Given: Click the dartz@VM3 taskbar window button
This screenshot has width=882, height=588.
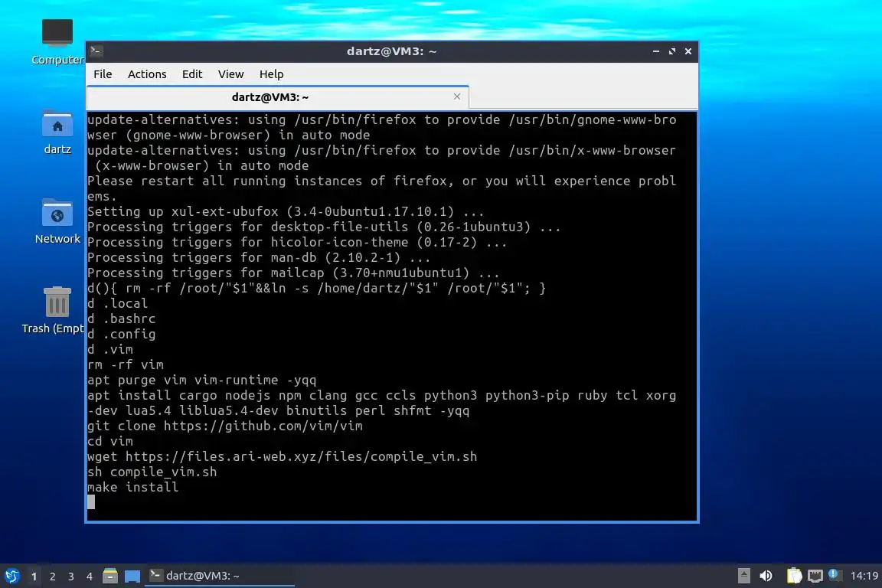Looking at the screenshot, I should (220, 576).
